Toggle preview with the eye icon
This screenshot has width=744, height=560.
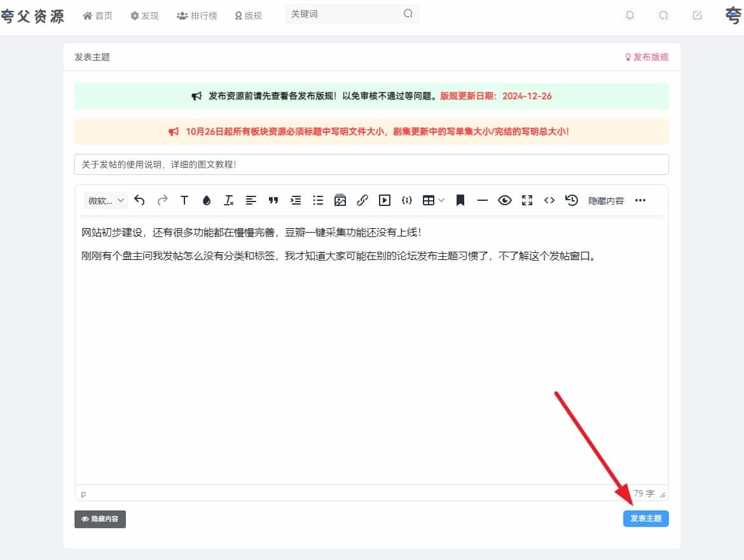point(505,200)
